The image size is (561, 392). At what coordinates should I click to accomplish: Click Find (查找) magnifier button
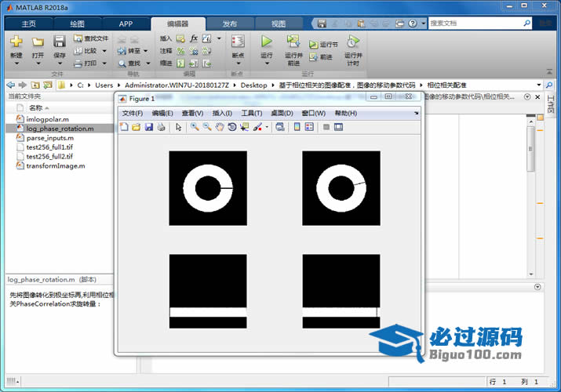click(129, 64)
